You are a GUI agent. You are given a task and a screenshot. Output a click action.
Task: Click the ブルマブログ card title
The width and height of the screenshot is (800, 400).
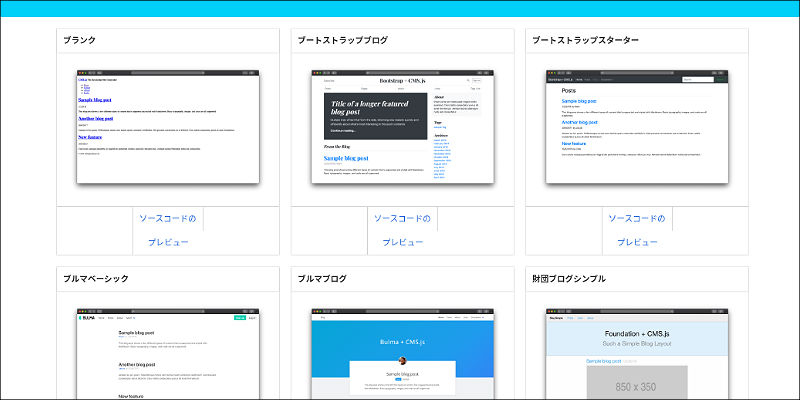click(x=322, y=279)
